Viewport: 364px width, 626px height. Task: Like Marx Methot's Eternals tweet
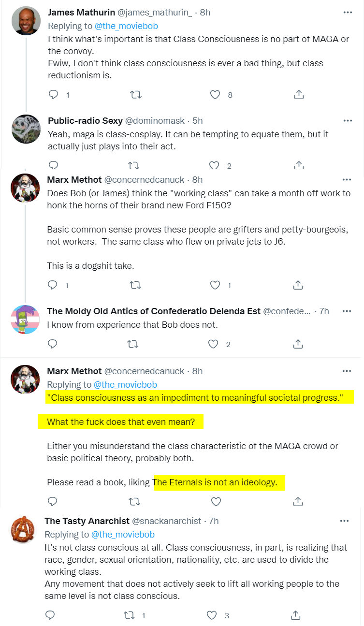coord(216,500)
